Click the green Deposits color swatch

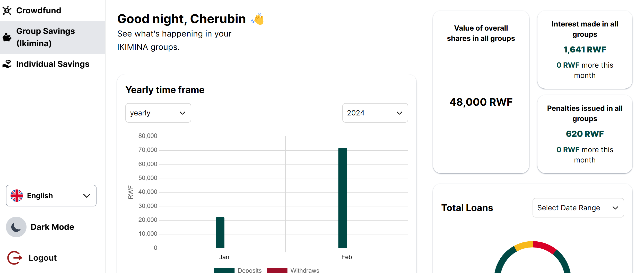tap(224, 270)
